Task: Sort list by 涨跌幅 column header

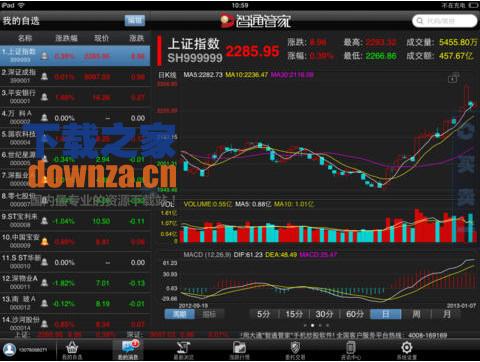Action: [66, 38]
